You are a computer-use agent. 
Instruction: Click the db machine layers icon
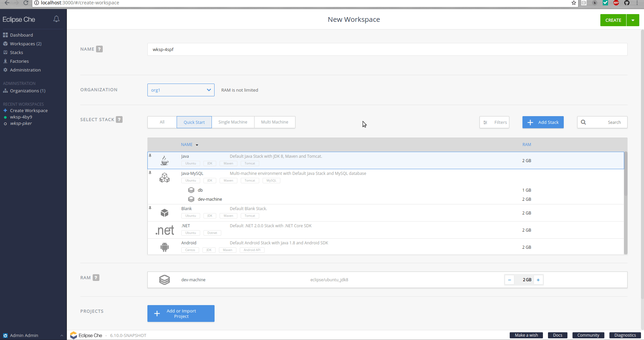[191, 190]
